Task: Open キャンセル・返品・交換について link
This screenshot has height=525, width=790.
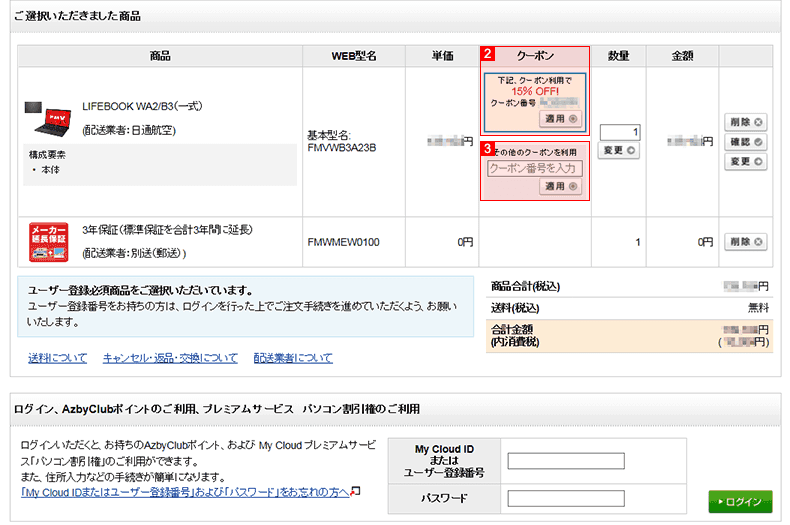Action: point(170,358)
